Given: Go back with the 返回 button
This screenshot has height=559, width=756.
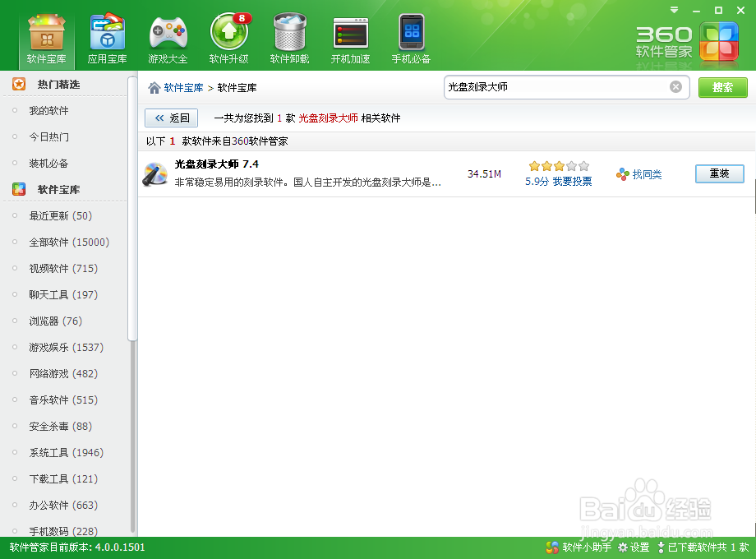Looking at the screenshot, I should [171, 118].
